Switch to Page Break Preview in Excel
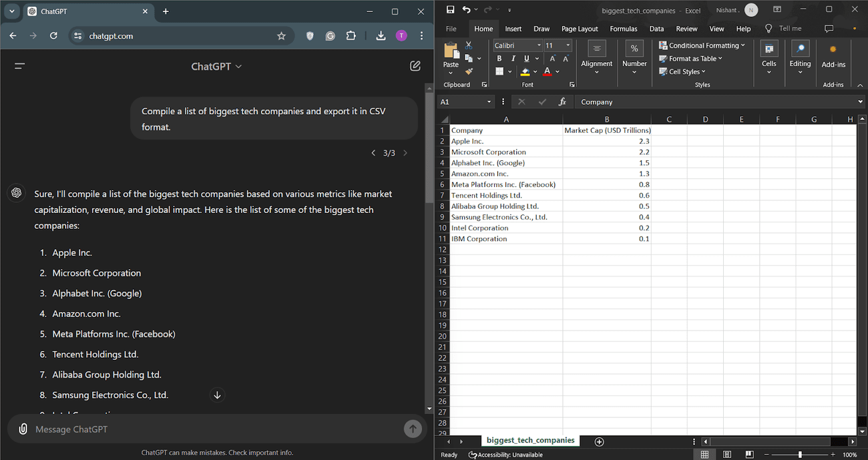 pos(749,455)
